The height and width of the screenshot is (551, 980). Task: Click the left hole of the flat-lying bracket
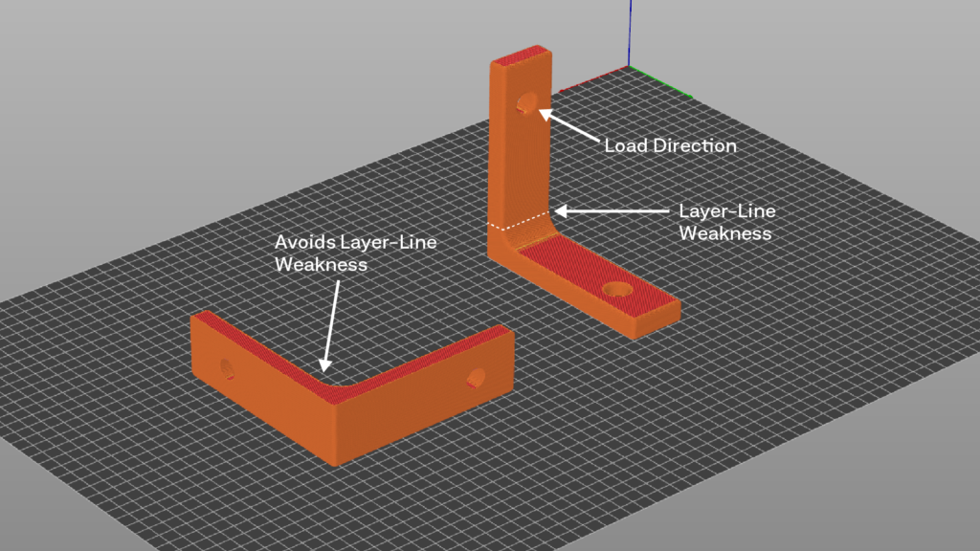coord(228,366)
